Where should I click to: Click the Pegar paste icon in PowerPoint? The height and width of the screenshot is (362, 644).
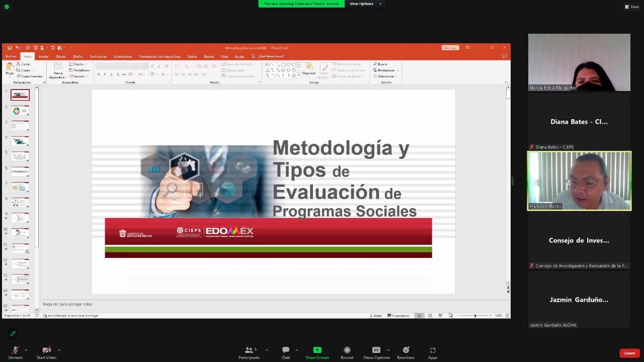point(10,68)
